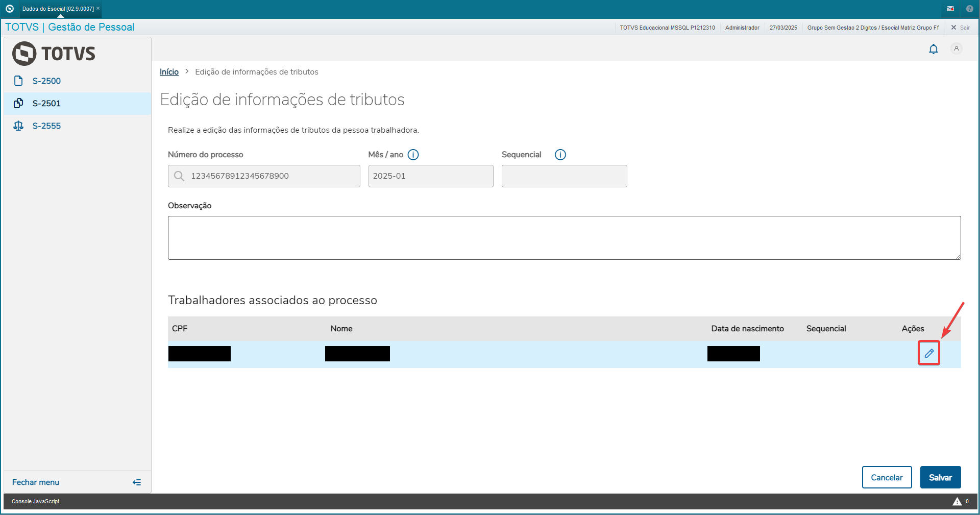This screenshot has height=515, width=980.
Task: Click into the Observação text area
Action: [x=564, y=238]
